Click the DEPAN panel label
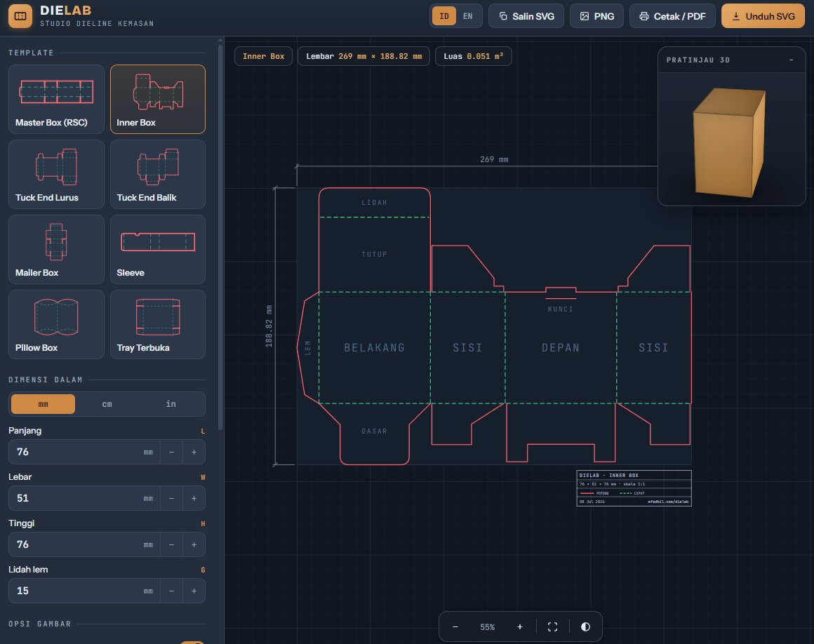Image resolution: width=814 pixels, height=644 pixels. pos(561,348)
